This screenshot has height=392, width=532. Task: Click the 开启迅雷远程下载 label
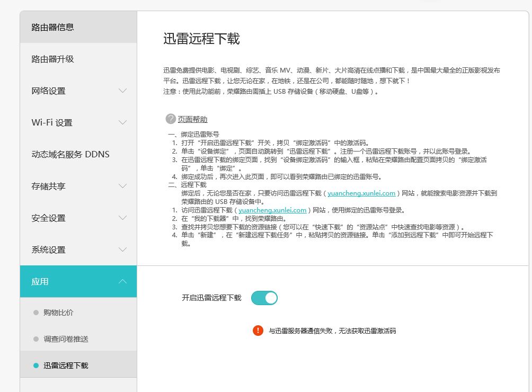(211, 298)
